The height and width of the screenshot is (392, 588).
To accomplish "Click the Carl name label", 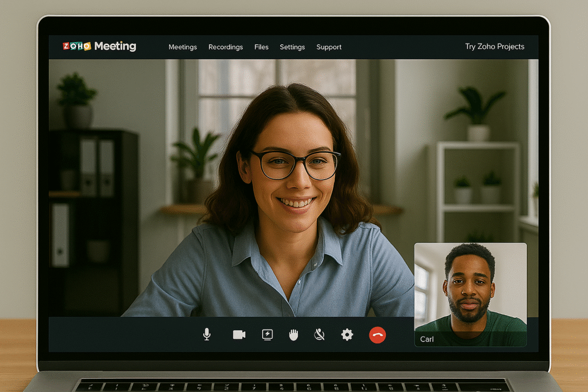I will [427, 340].
